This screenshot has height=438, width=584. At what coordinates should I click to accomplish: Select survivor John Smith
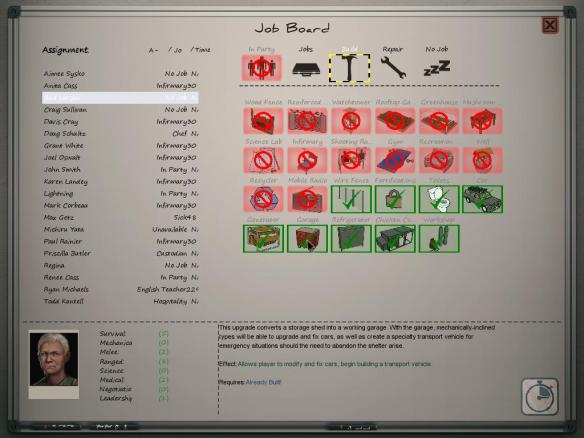120,169
